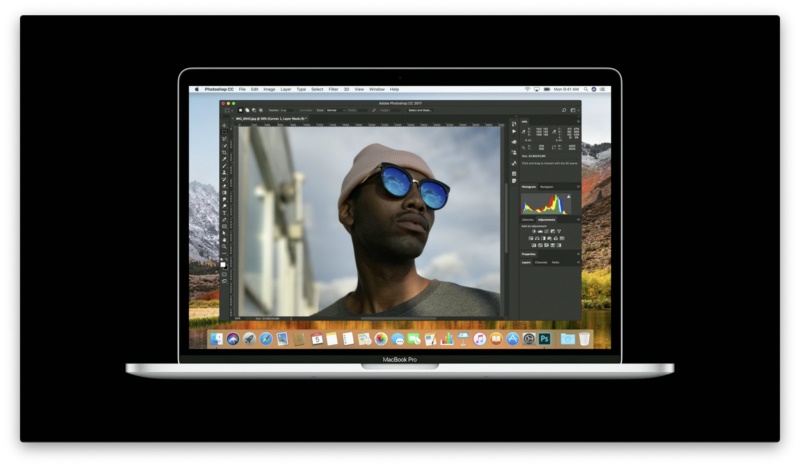Select the Rectangular Marquee tool

[x=224, y=132]
